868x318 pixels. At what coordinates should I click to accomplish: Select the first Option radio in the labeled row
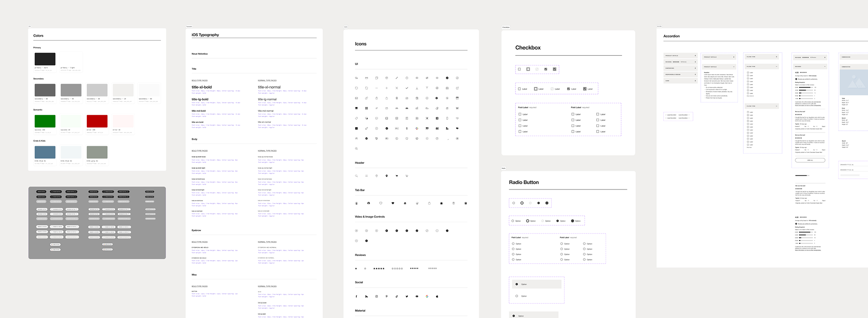coord(513,221)
